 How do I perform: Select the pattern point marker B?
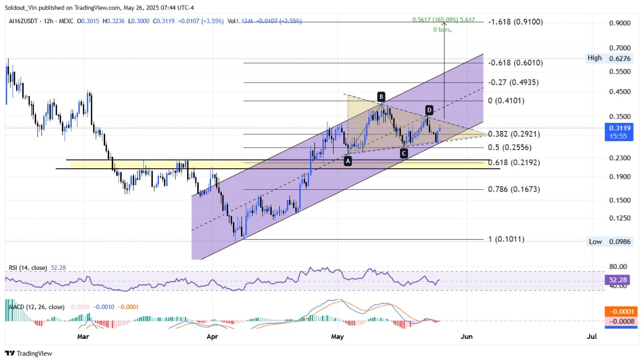pyautogui.click(x=381, y=96)
